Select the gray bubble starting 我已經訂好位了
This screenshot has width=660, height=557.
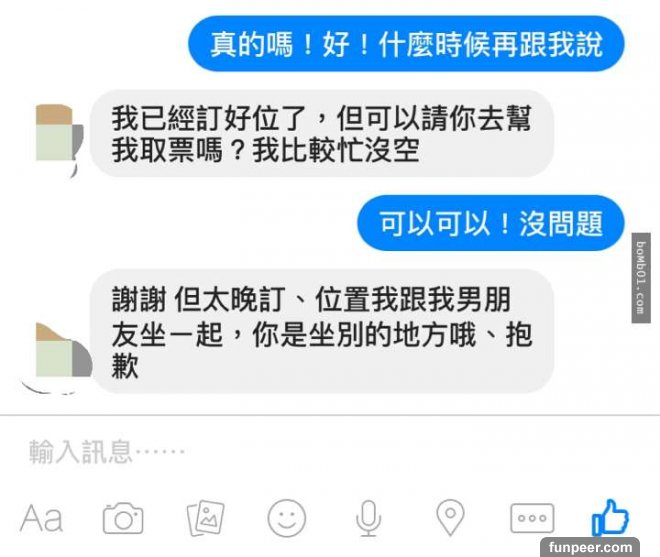point(322,133)
